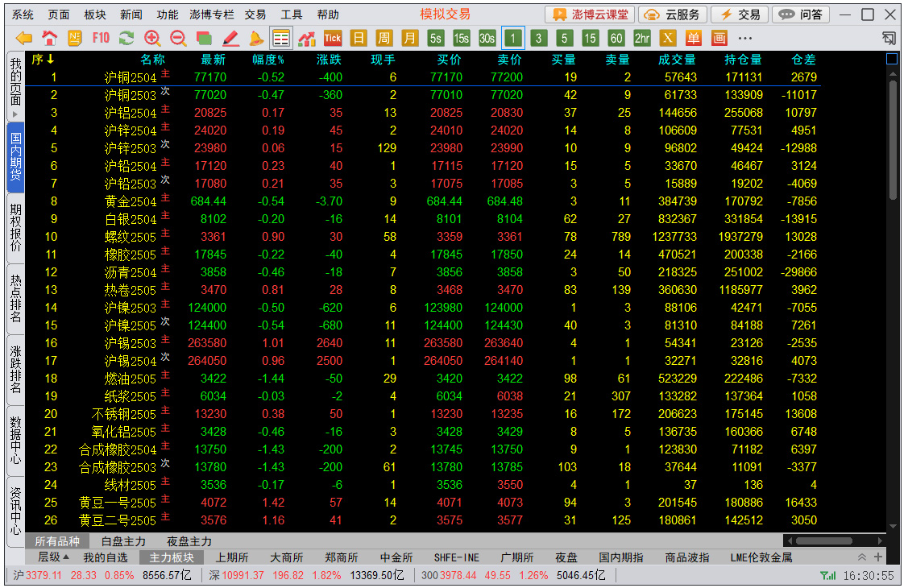Click 交易 lightning button
This screenshot has width=908, height=588.
tap(740, 14)
